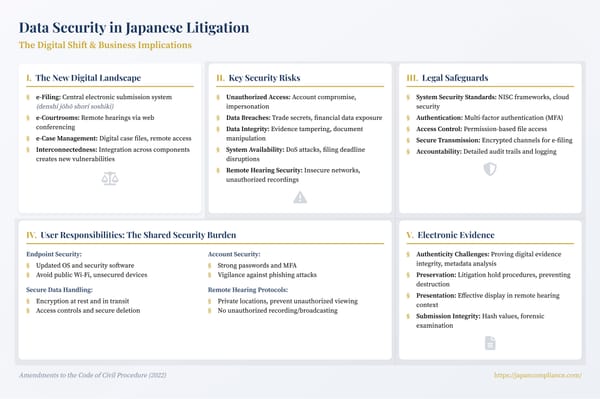This screenshot has height=399, width=600.
Task: Select the heading Electronic Evidence
Action: pos(456,235)
